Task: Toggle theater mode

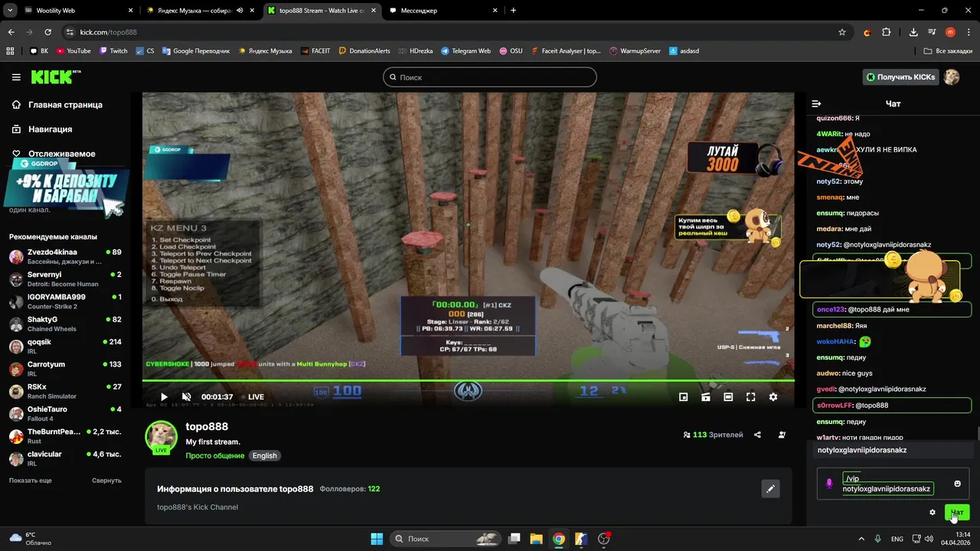Action: click(728, 397)
